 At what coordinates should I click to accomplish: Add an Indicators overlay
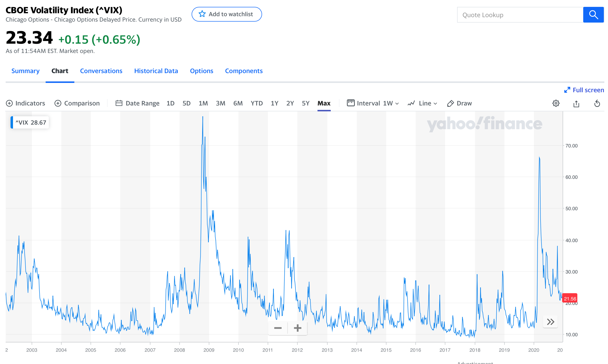pyautogui.click(x=26, y=103)
